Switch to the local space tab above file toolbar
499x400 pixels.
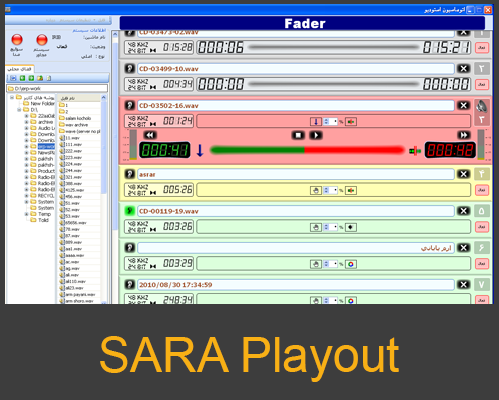19,69
